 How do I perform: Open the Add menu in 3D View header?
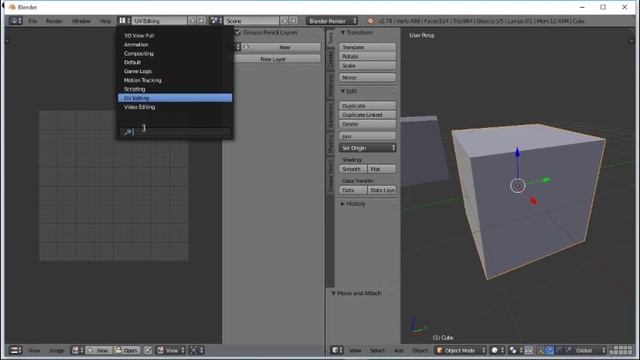point(398,350)
